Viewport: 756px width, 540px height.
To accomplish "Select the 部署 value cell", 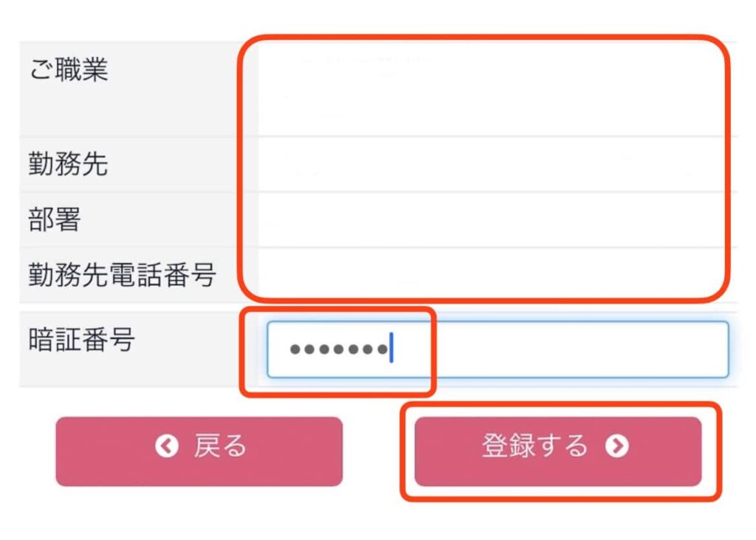I will 498,219.
